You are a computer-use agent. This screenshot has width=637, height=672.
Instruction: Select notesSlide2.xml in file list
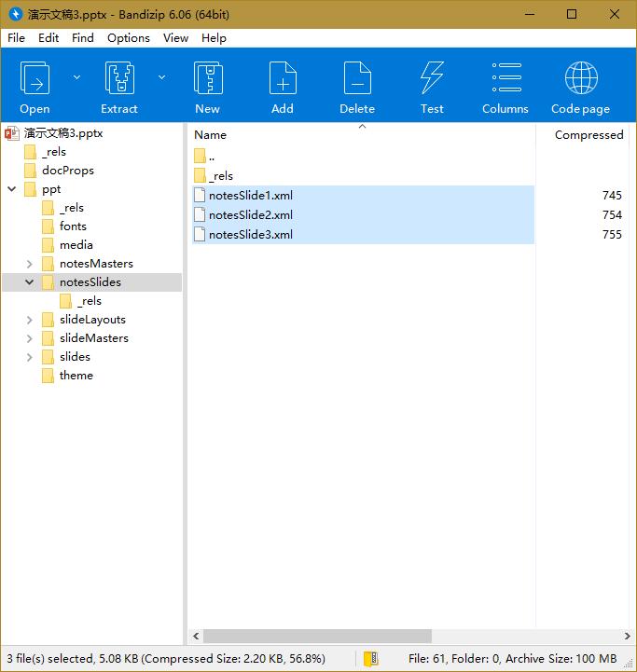pos(250,215)
